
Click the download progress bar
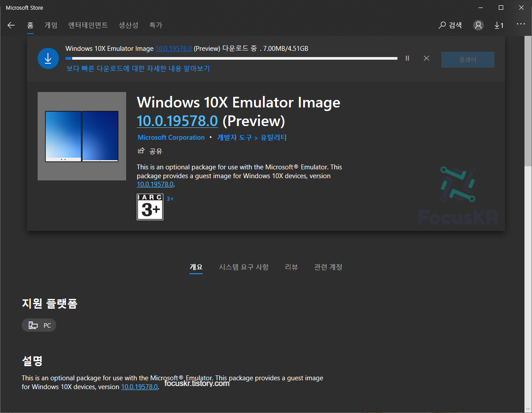point(231,58)
